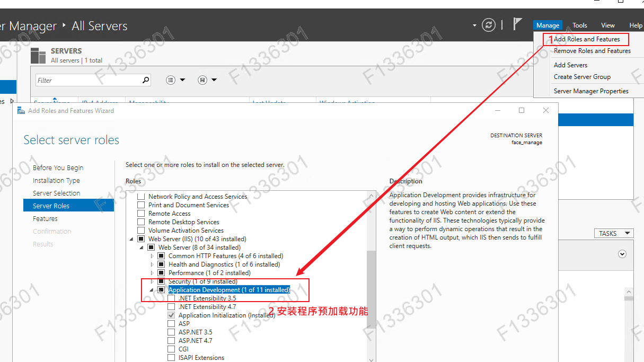Expand Health and Diagnostics node

152,264
